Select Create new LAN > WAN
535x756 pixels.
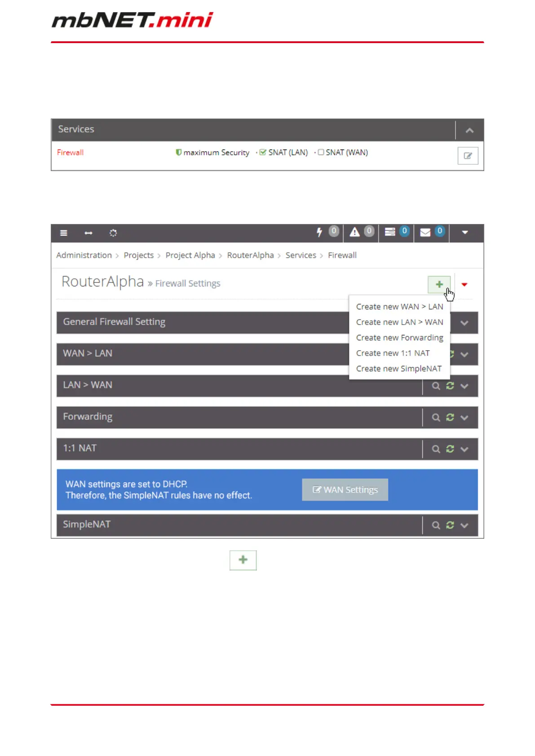tap(400, 322)
